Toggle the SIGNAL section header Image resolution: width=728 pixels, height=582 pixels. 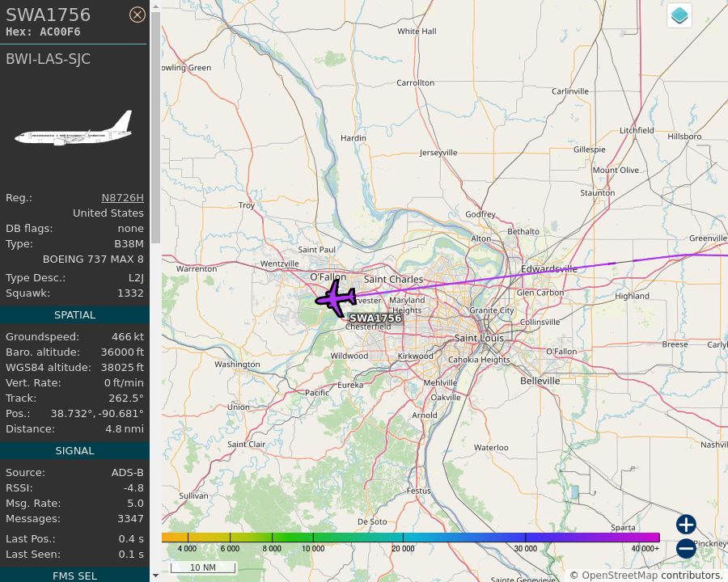(x=74, y=450)
